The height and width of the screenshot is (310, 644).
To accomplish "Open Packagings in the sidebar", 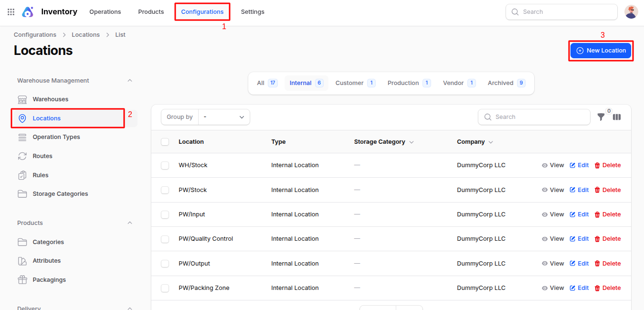I will [49, 280].
